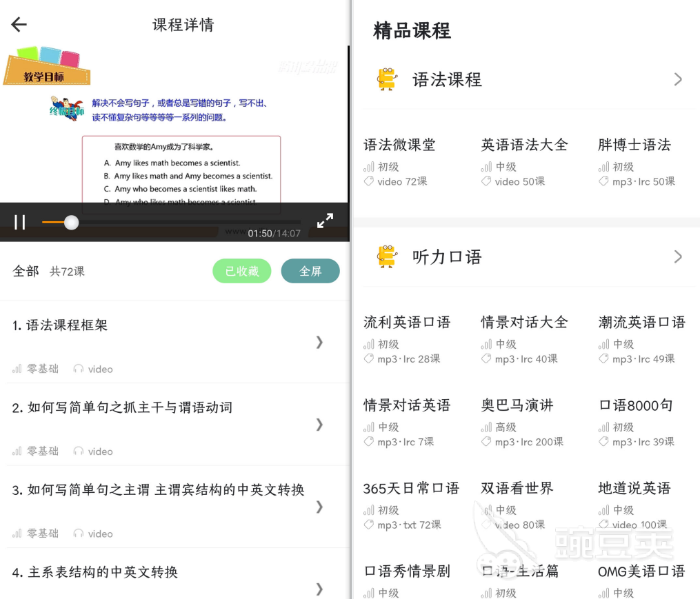Open the 听力口语 category via its chevron

coord(678,256)
